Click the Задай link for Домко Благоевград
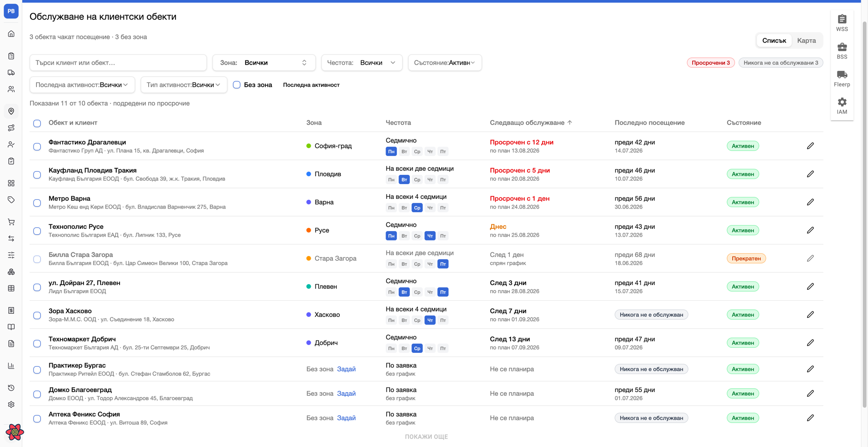The image size is (868, 447). pyautogui.click(x=346, y=393)
